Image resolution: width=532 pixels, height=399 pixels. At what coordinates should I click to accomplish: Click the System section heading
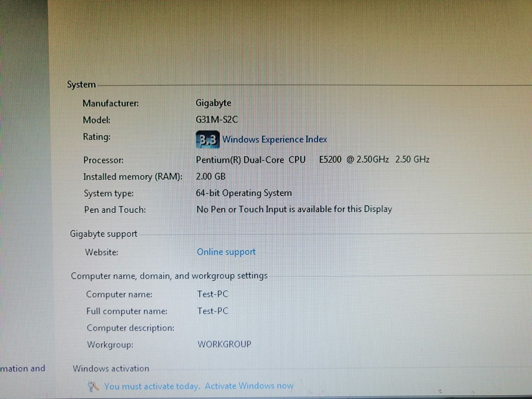point(81,85)
